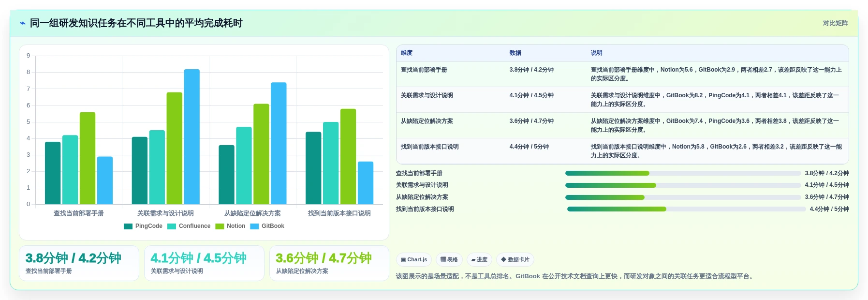Click the progress bar for 关联需求与设计说明
Image resolution: width=868 pixels, height=300 pixels.
(683, 185)
